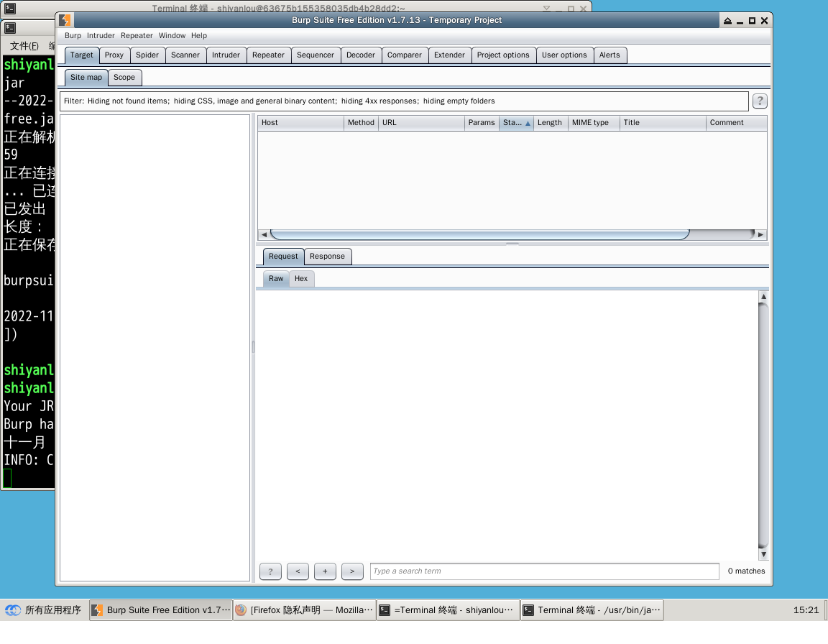Sort by Params column header
Viewport: 828px width, 644px height.
tap(482, 122)
